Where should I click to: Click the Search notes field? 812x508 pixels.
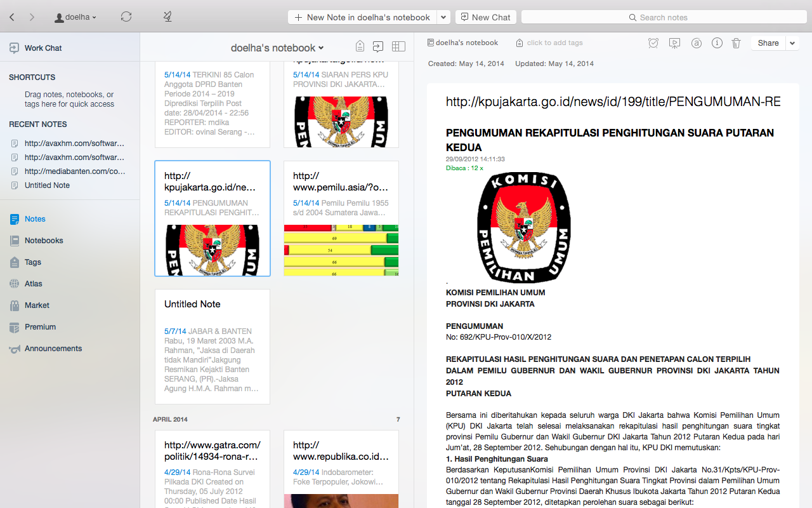tap(663, 17)
